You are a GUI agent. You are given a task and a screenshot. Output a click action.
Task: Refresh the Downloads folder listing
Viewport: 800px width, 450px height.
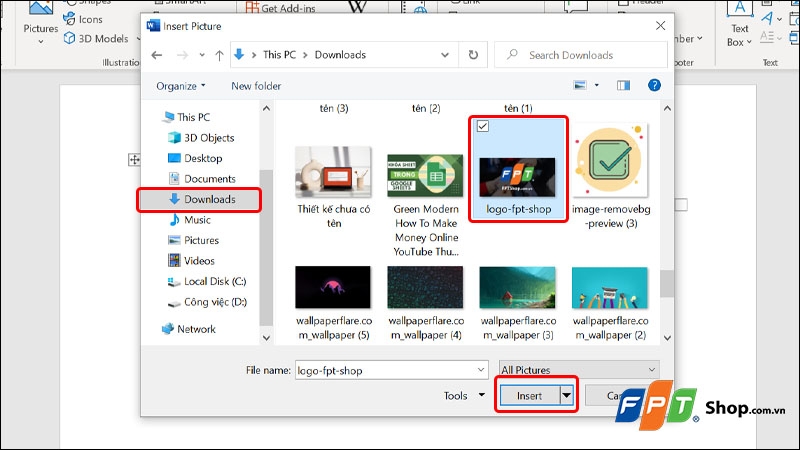[473, 55]
